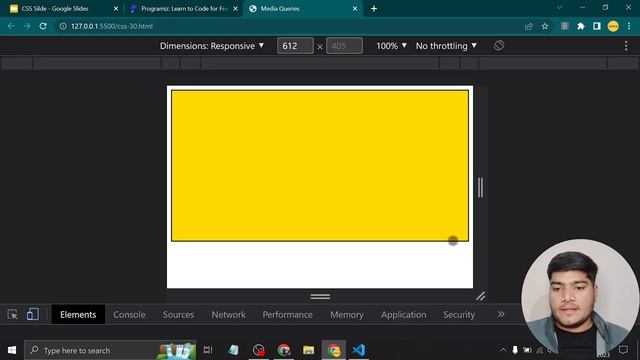Screen dimensions: 640x360
Task: Click the yellow box in the page preview
Action: pyautogui.click(x=320, y=166)
